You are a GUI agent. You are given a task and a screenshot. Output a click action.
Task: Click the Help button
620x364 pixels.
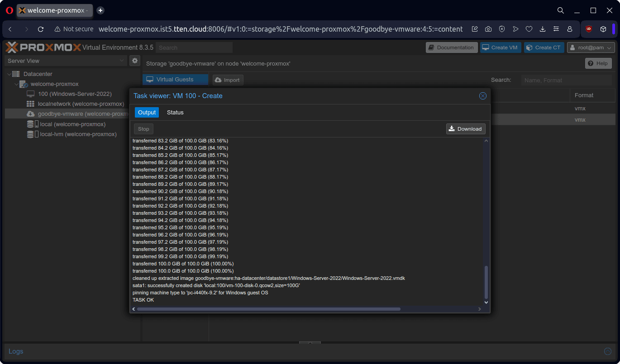(598, 63)
